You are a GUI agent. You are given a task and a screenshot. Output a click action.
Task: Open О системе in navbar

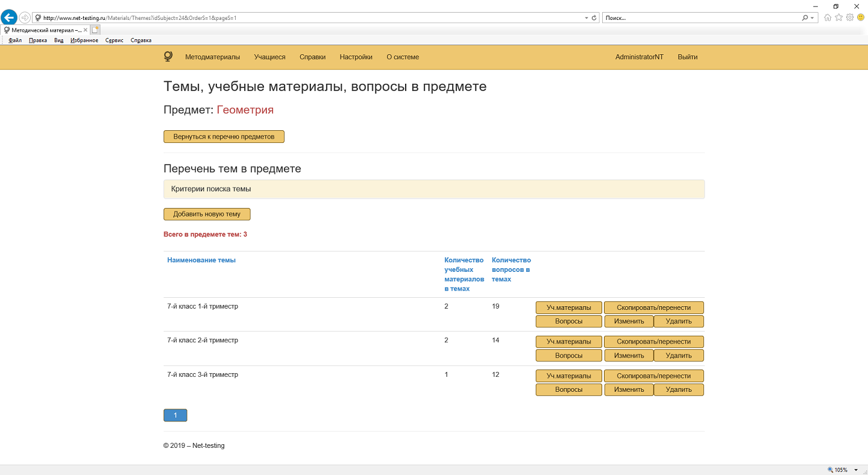(403, 57)
